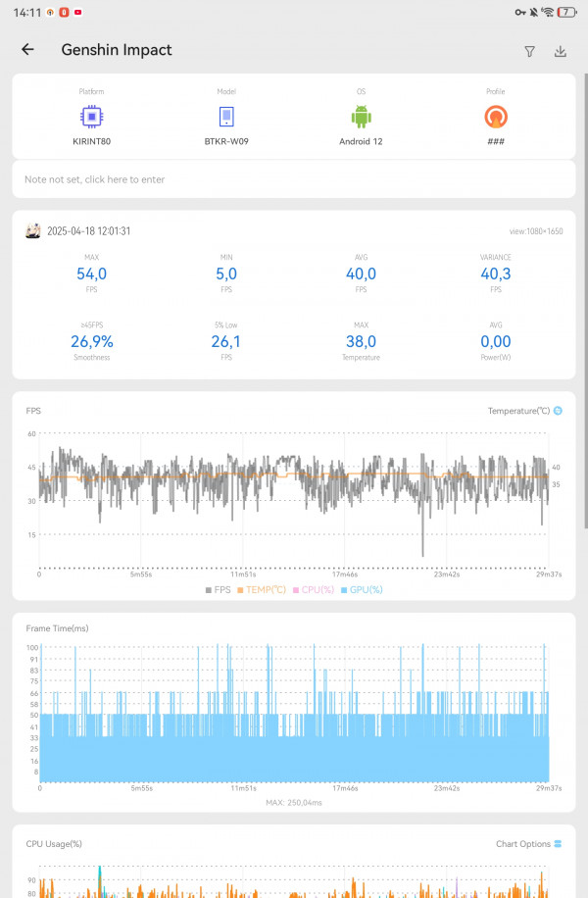Open the filter funnel icon
This screenshot has height=898, width=588.
point(529,52)
